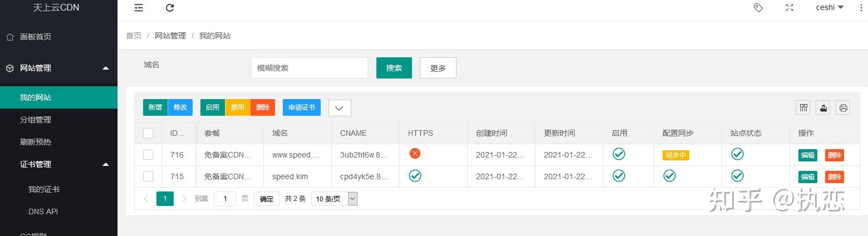Click the 模糊搜索 domain input field
The image size is (868, 236).
(309, 68)
